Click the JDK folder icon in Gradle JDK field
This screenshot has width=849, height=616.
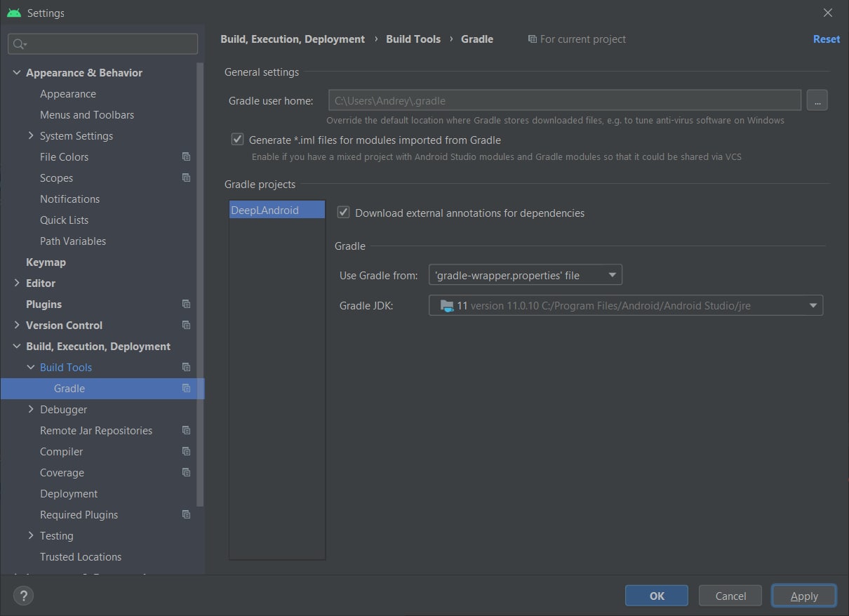tap(446, 305)
